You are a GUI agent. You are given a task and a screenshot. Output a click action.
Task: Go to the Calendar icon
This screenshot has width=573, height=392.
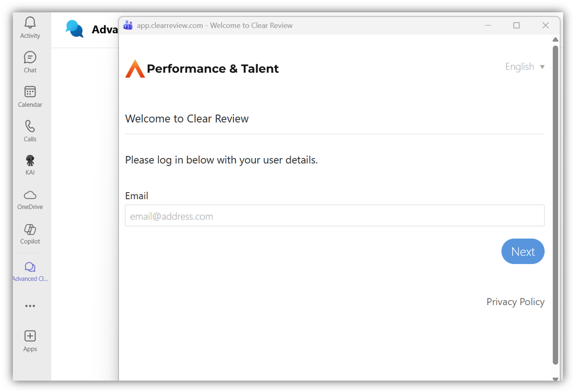click(x=30, y=92)
